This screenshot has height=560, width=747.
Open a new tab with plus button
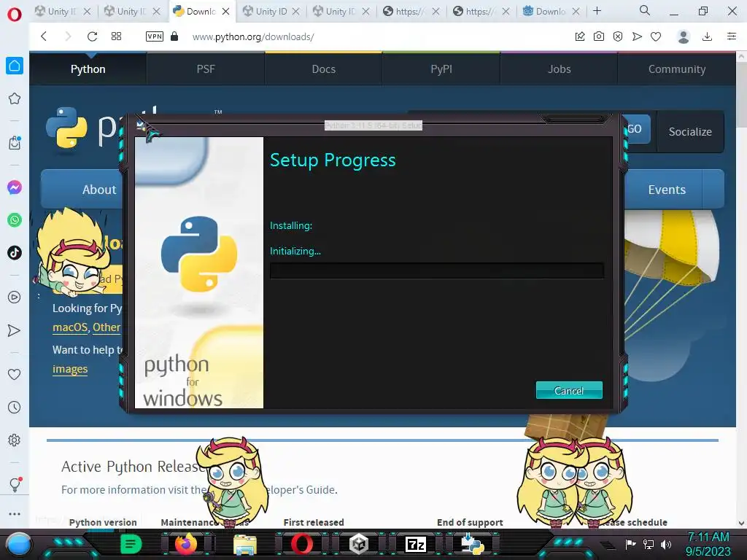(x=597, y=10)
